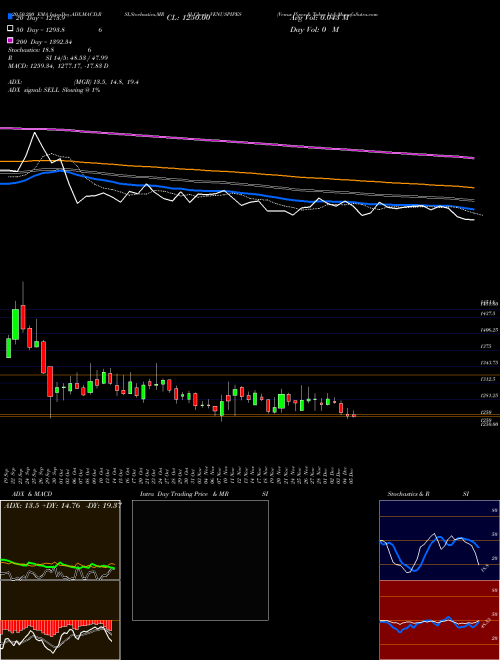Click the tall red candle at the September peak

(23, 317)
